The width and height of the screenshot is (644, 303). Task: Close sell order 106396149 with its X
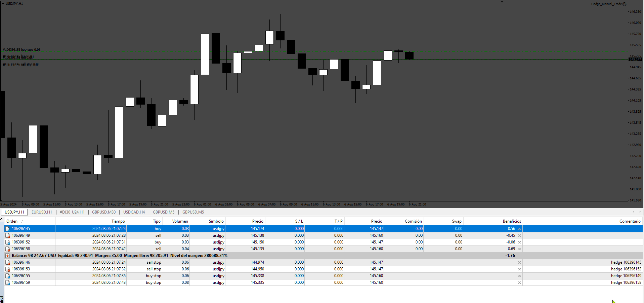(519, 235)
